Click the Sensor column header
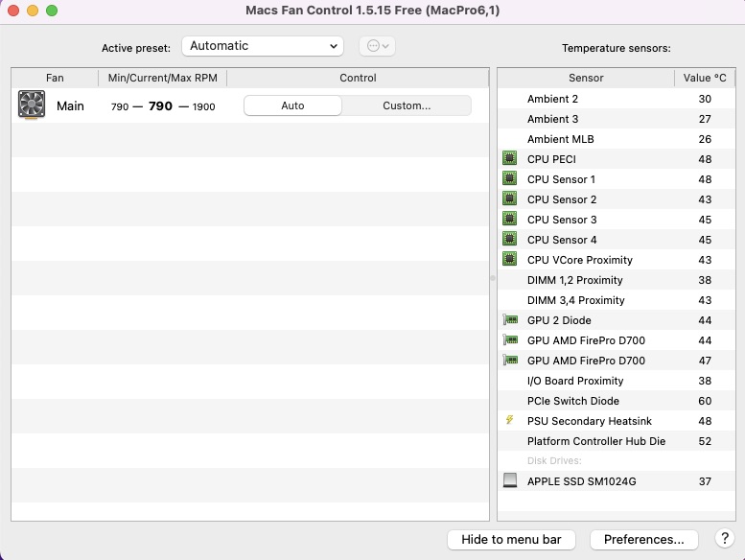This screenshot has height=560, width=745. pos(586,78)
